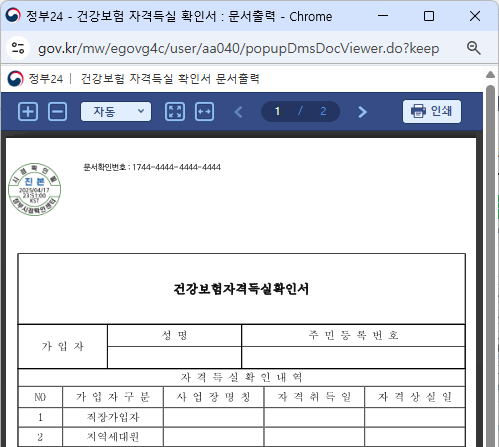Click the 직장가입자 table cell

pyautogui.click(x=113, y=417)
